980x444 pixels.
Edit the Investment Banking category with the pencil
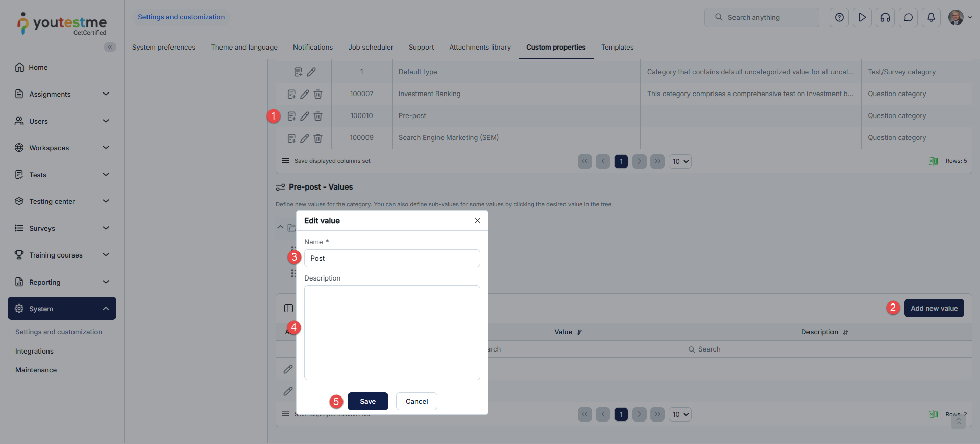(304, 94)
